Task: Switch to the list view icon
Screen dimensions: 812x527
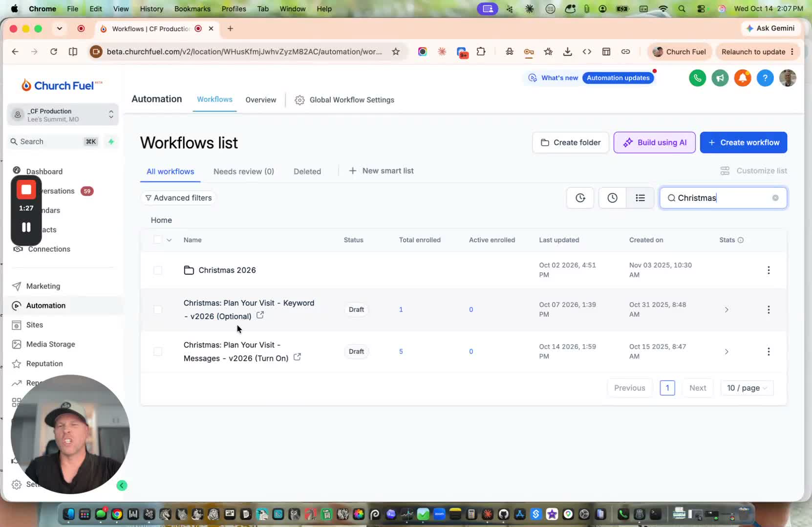Action: click(x=640, y=198)
